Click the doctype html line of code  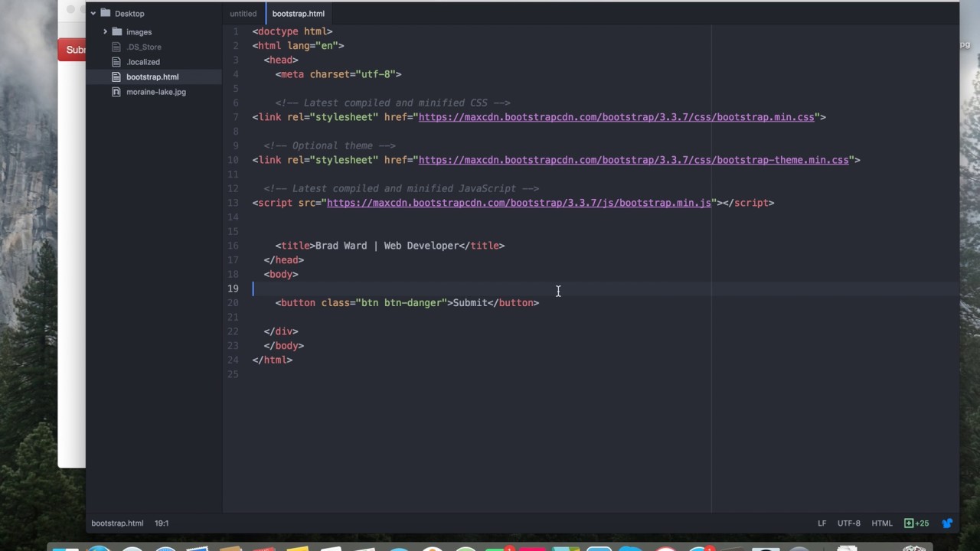pyautogui.click(x=292, y=31)
